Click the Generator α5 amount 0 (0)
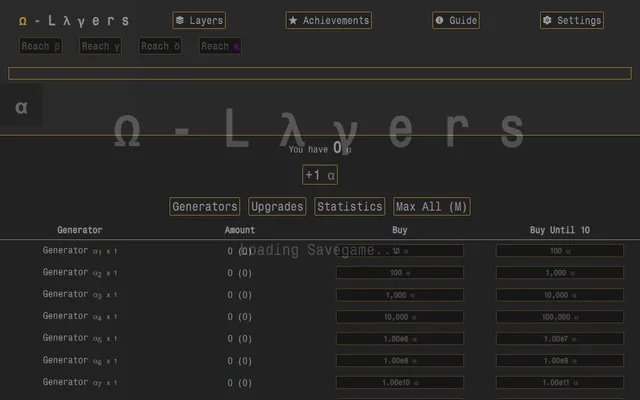 (x=240, y=339)
